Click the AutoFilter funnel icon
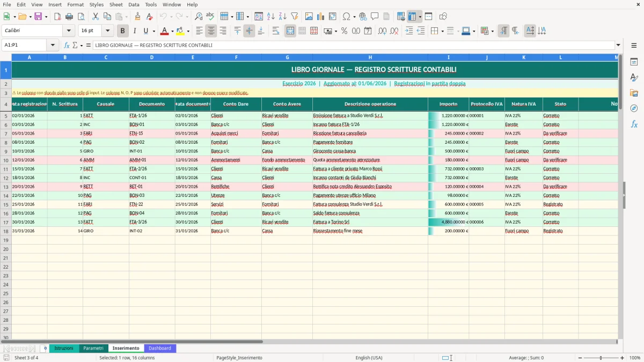Screen dimensions: 644x362 (x=294, y=17)
